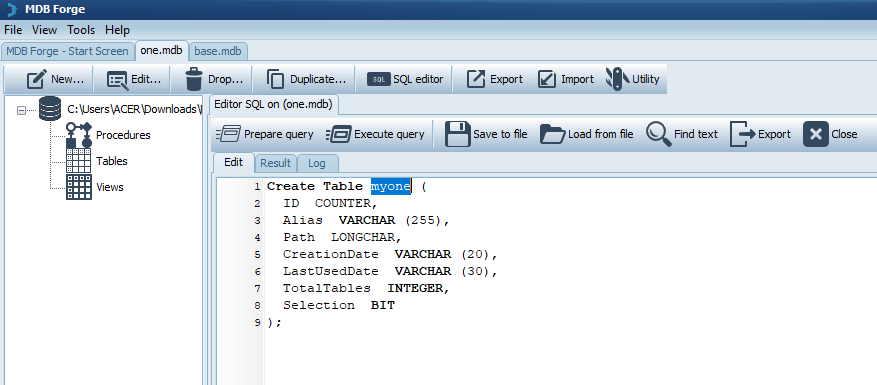Open the Tools menu
This screenshot has height=385, width=877.
click(x=81, y=30)
